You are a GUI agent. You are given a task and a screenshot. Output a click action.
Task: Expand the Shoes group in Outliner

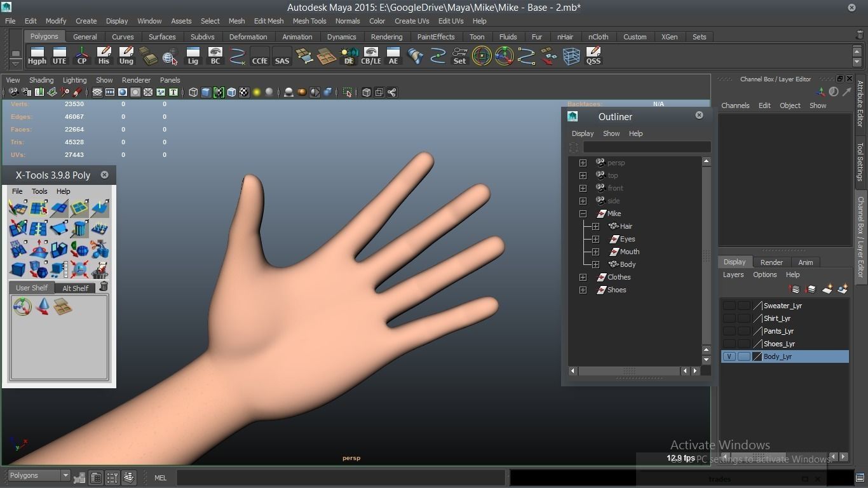(x=583, y=290)
